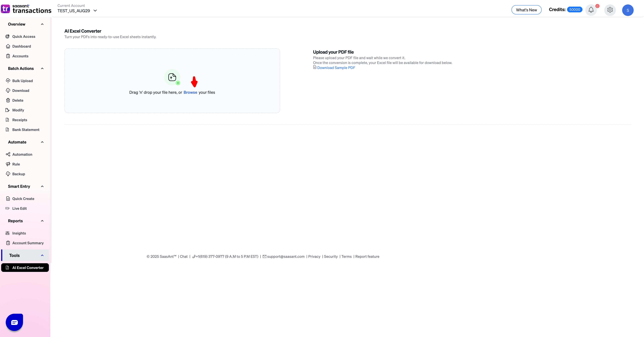Click the support@saasant.com email link
The image size is (644, 337).
(286, 256)
